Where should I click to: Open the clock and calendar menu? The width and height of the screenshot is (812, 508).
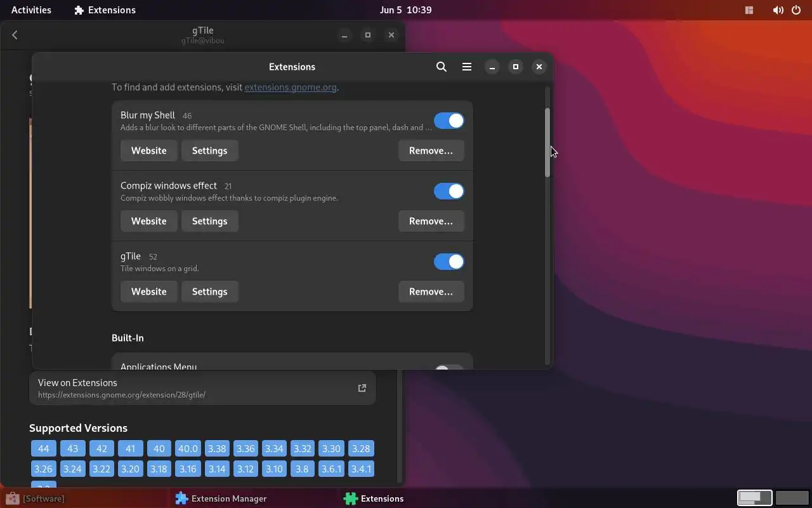click(x=405, y=10)
